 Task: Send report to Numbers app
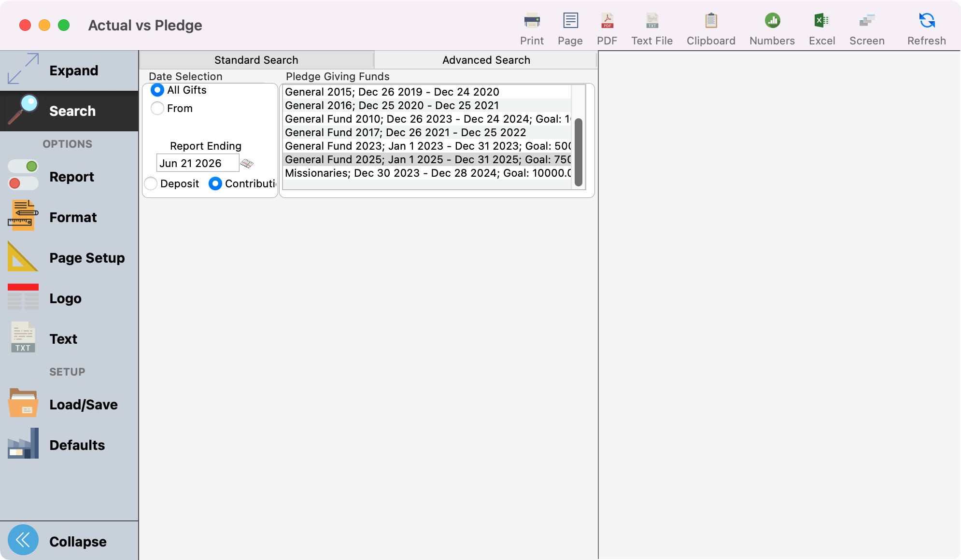772,21
